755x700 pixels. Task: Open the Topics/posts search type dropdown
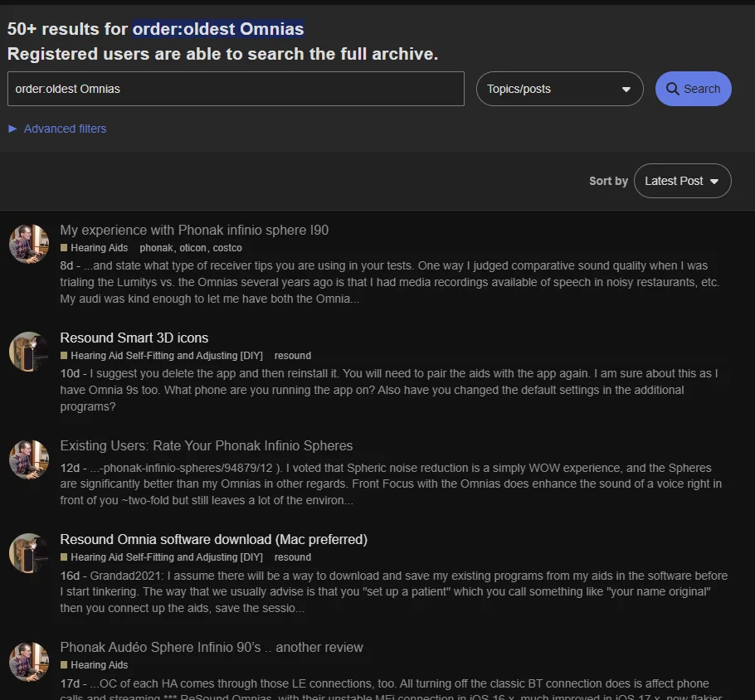[x=559, y=89]
